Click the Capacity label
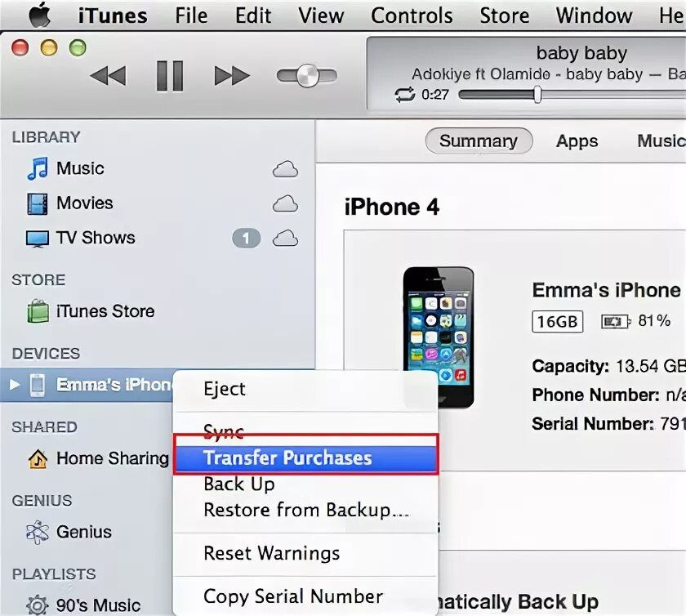The image size is (686, 616). [x=570, y=367]
